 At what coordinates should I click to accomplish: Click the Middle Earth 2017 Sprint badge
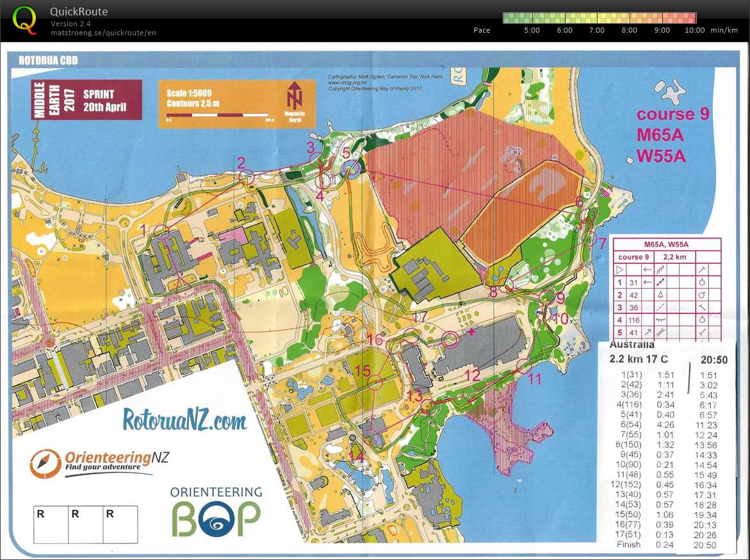point(86,99)
